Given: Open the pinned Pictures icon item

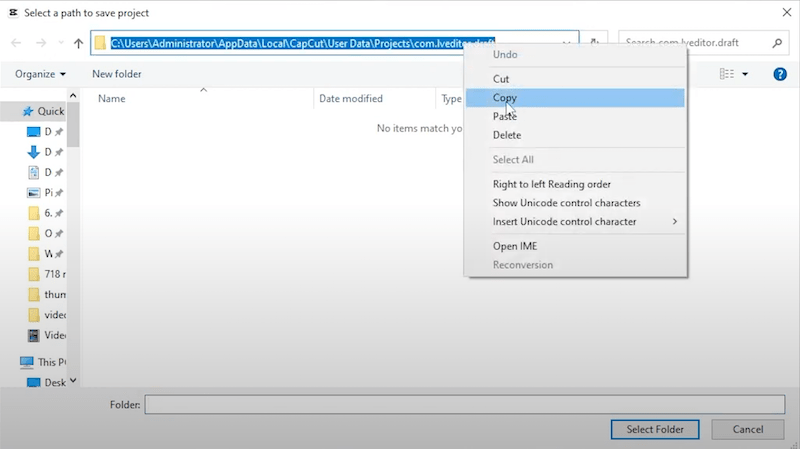Looking at the screenshot, I should [33, 193].
